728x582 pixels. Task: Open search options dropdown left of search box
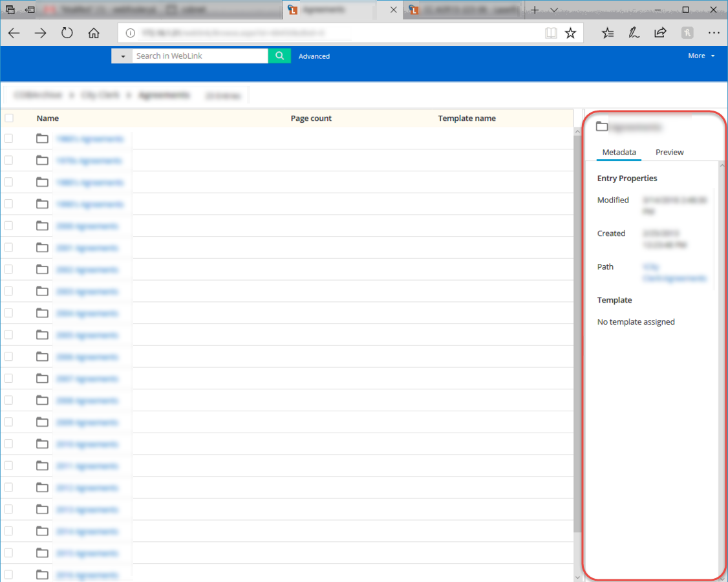[x=122, y=56]
